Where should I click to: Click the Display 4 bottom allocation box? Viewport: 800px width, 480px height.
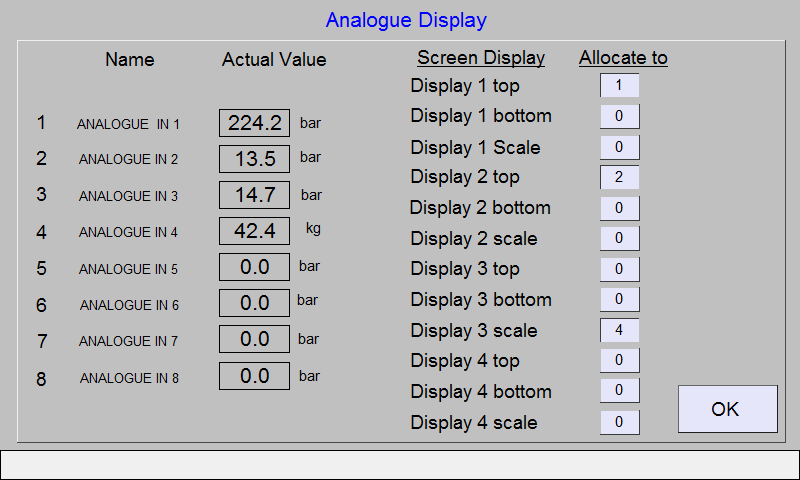(x=619, y=391)
